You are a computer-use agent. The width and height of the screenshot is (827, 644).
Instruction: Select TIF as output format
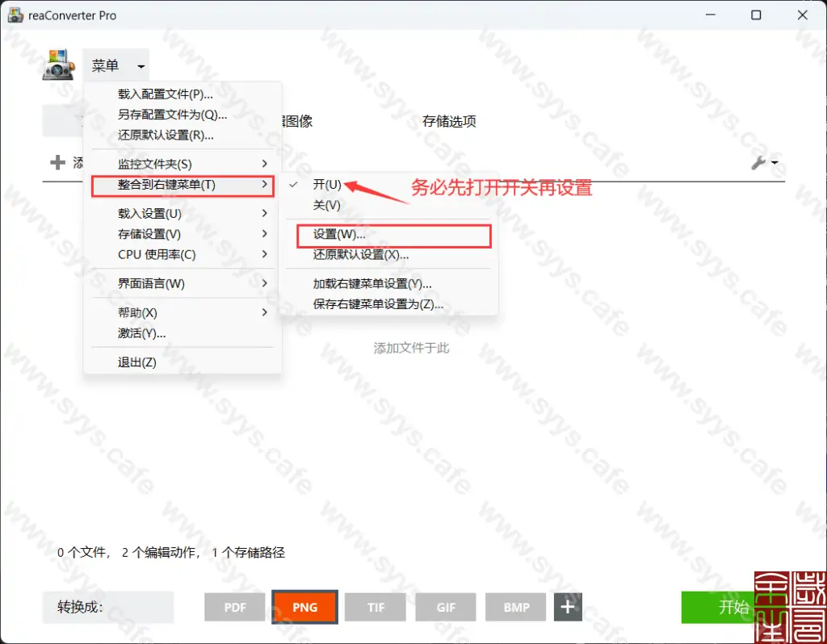(375, 607)
